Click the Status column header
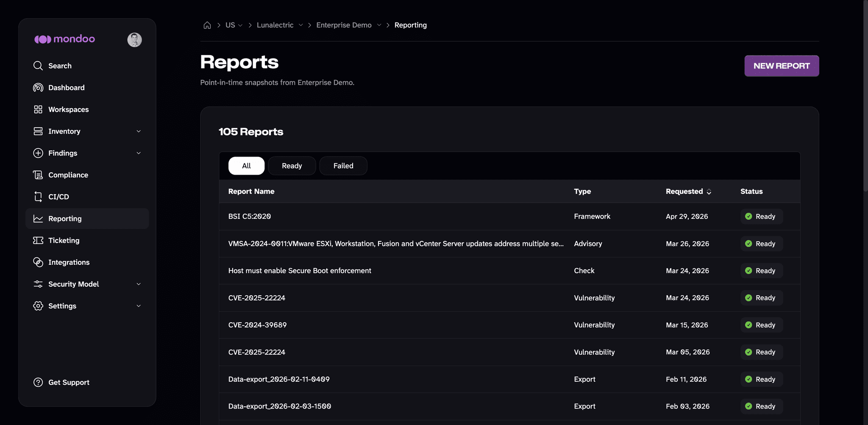Screen dimensions: 868x425 pos(751,191)
